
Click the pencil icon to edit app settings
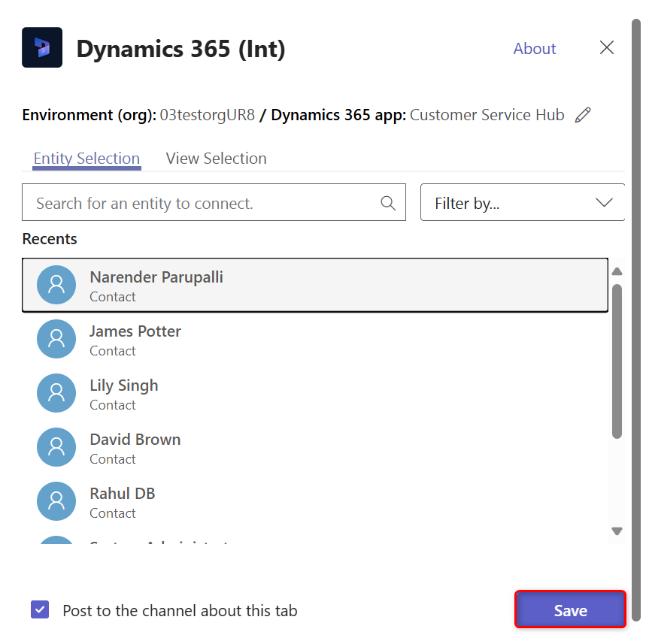coord(583,114)
